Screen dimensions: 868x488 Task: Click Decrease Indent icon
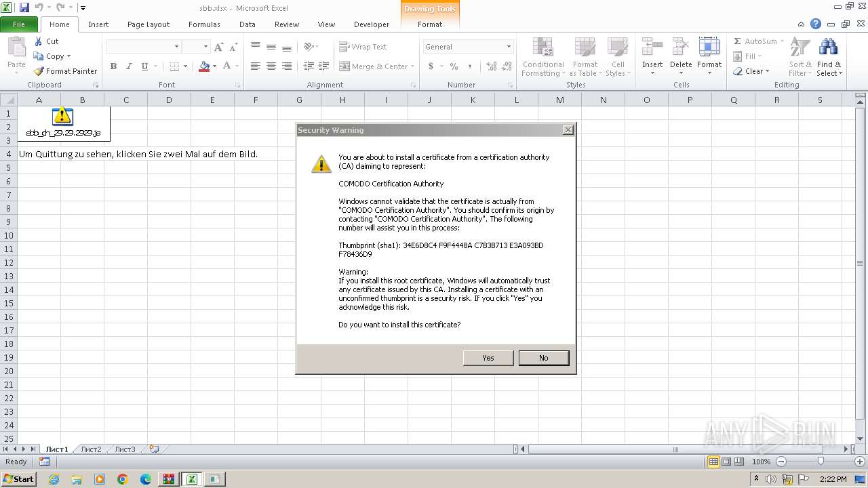[x=309, y=66]
